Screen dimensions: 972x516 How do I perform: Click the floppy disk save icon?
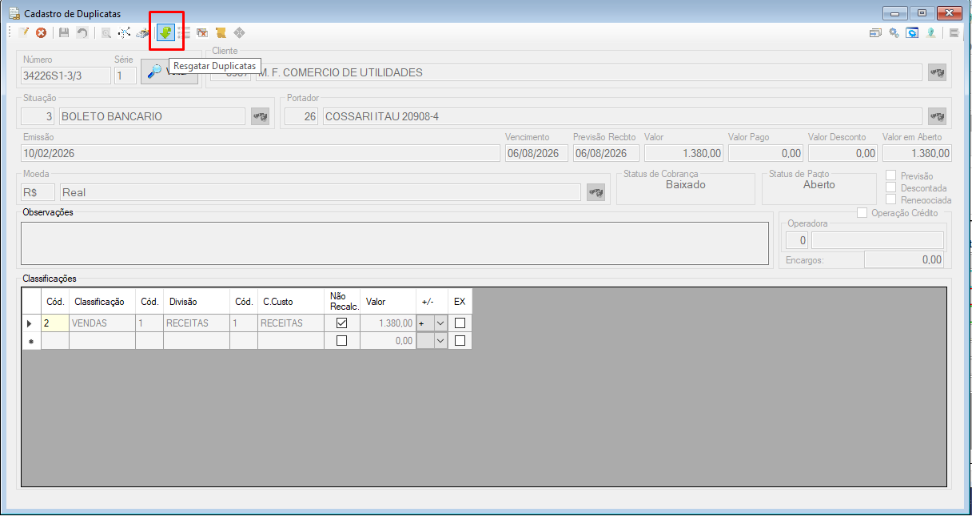point(64,33)
